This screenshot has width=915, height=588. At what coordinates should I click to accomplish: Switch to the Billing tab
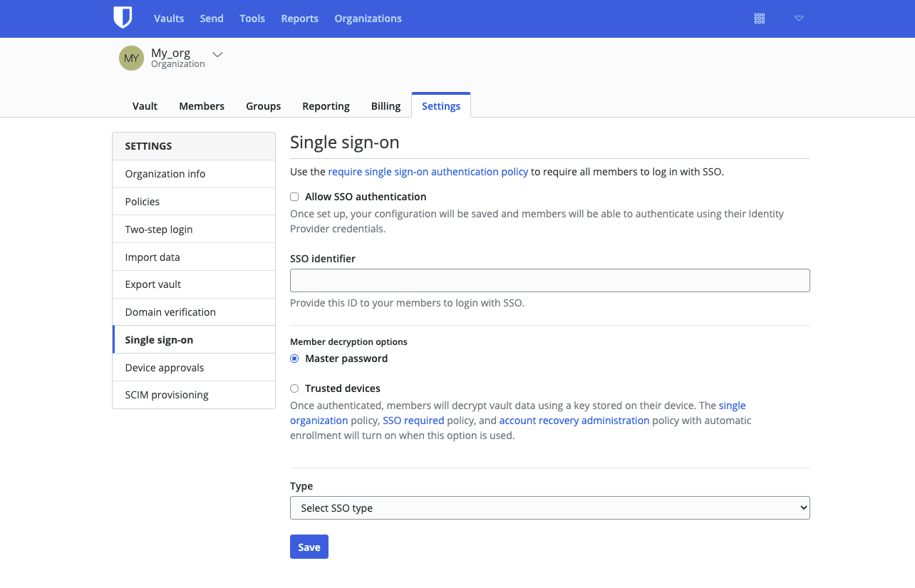point(386,106)
